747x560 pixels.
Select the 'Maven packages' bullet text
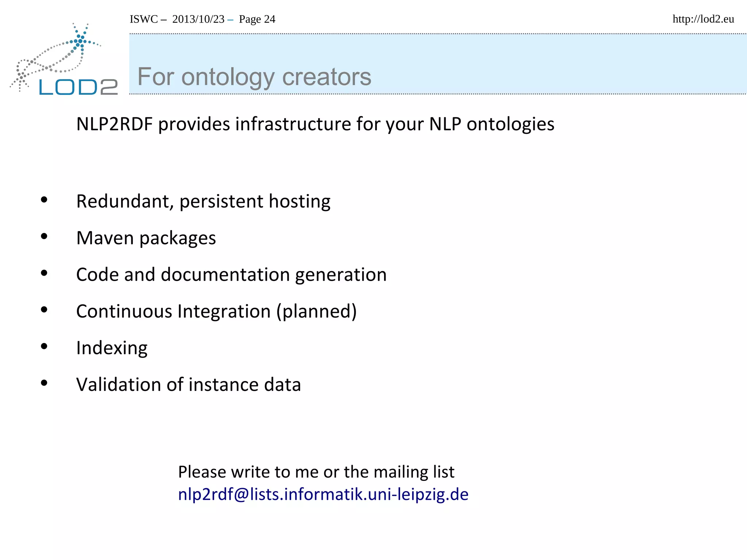pos(146,238)
